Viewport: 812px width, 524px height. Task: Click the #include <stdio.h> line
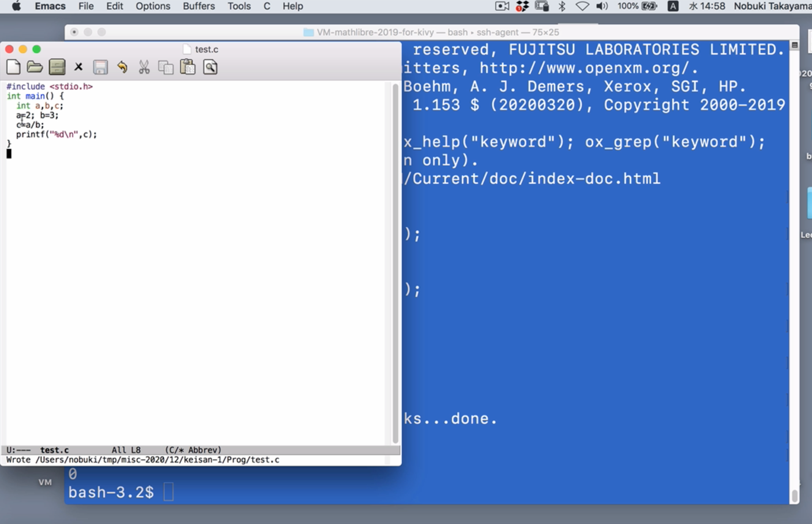pyautogui.click(x=49, y=87)
